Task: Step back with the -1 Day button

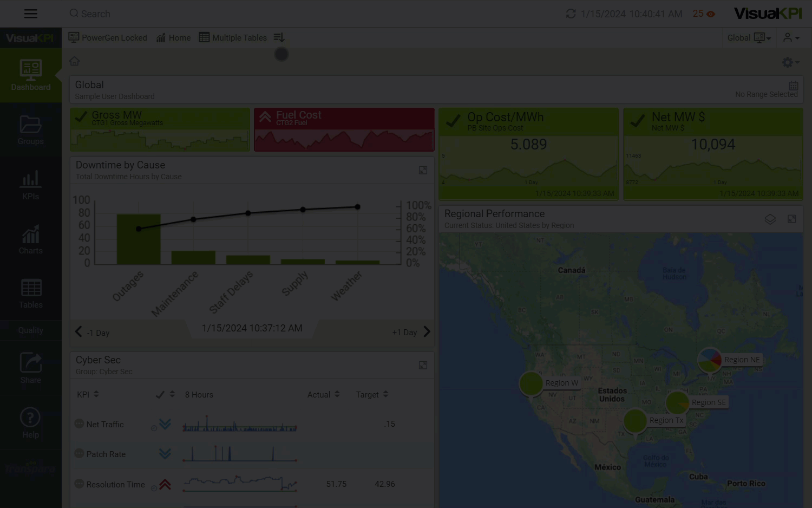Action: pos(93,332)
